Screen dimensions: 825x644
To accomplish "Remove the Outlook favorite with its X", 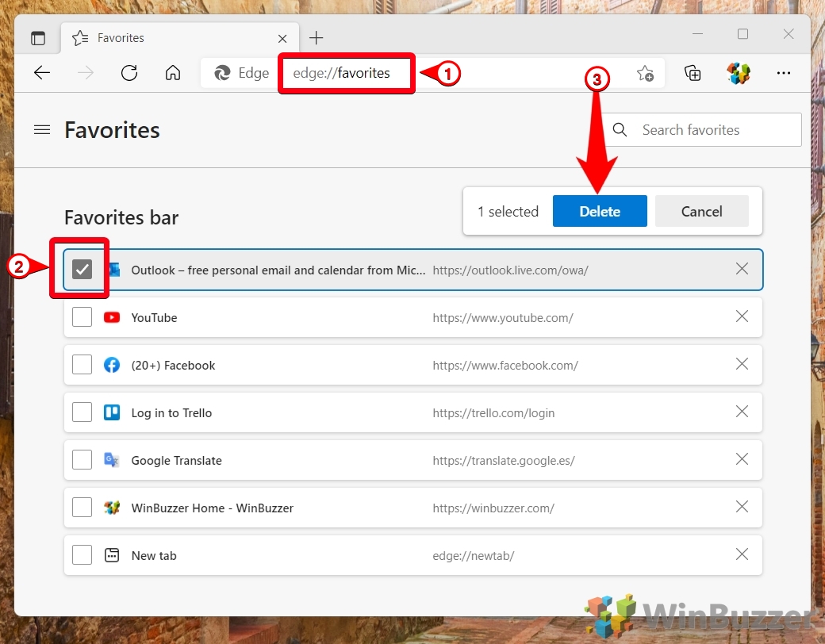I will click(x=742, y=269).
